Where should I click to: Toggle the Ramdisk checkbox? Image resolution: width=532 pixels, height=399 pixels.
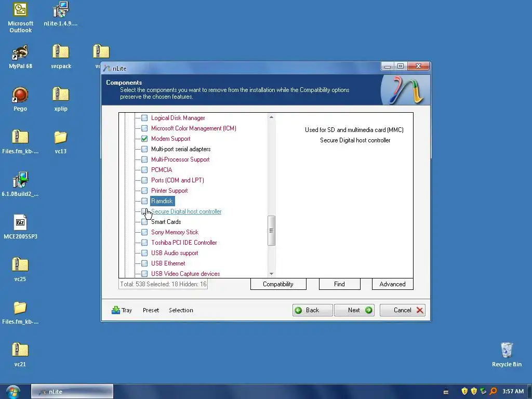point(144,201)
